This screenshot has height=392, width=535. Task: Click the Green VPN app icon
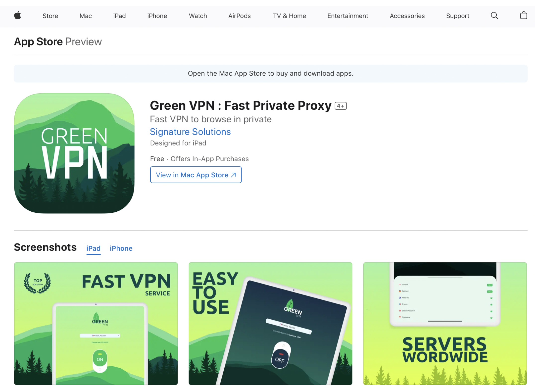74,153
